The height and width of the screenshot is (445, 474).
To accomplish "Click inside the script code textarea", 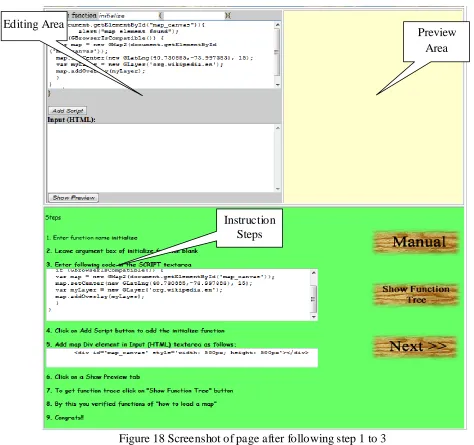I will pyautogui.click(x=161, y=55).
